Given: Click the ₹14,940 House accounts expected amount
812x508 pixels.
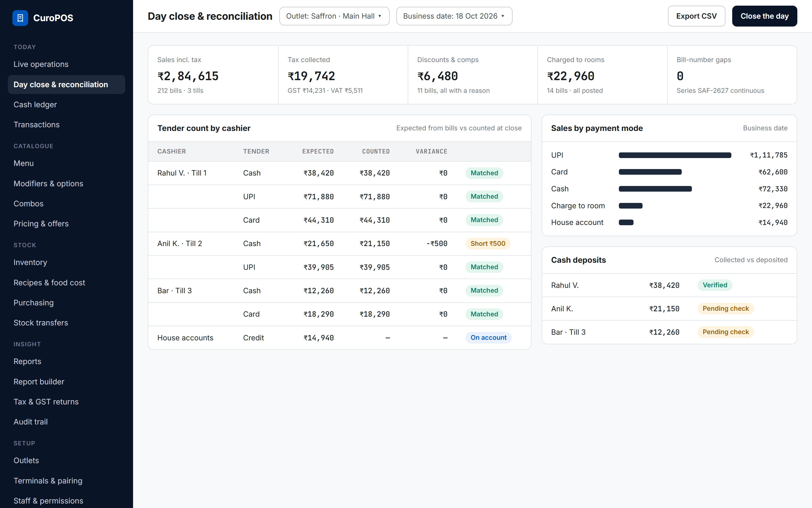Looking at the screenshot, I should coord(318,338).
